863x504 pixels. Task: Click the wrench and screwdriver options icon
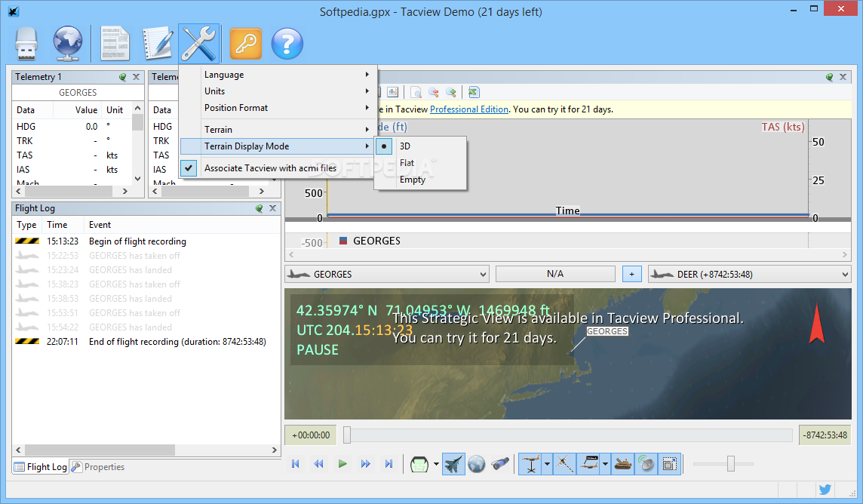coord(198,44)
